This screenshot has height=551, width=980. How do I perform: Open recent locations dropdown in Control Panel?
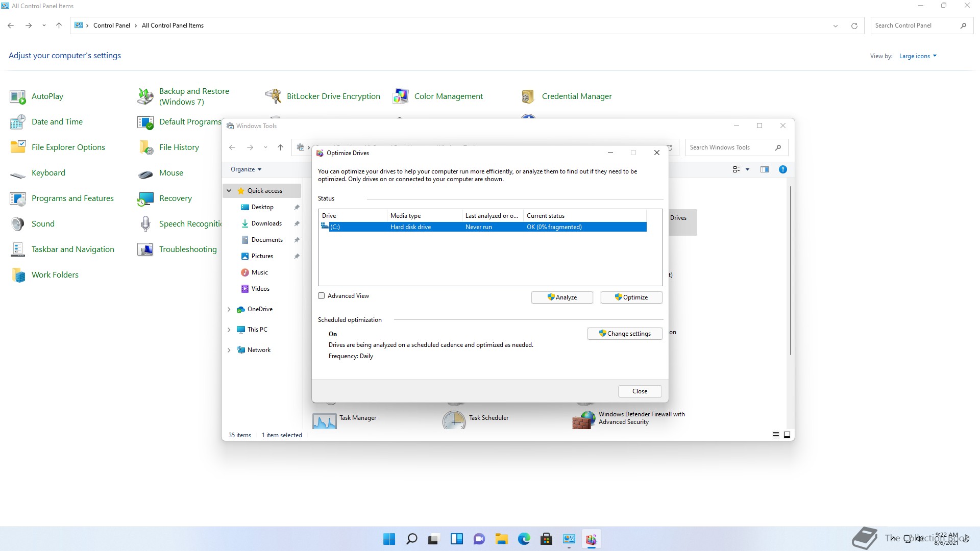[44, 26]
